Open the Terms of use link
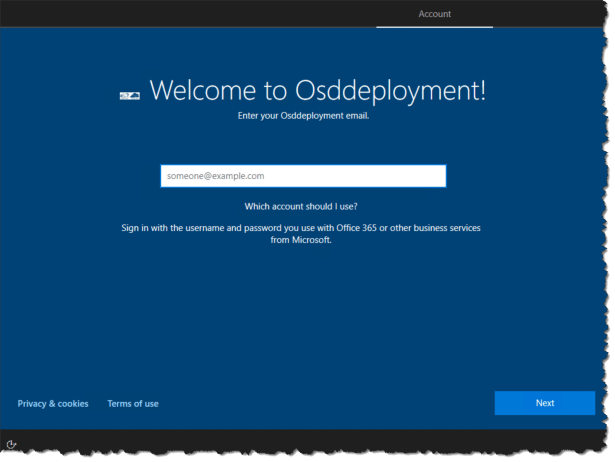615x462 pixels. pyautogui.click(x=133, y=404)
